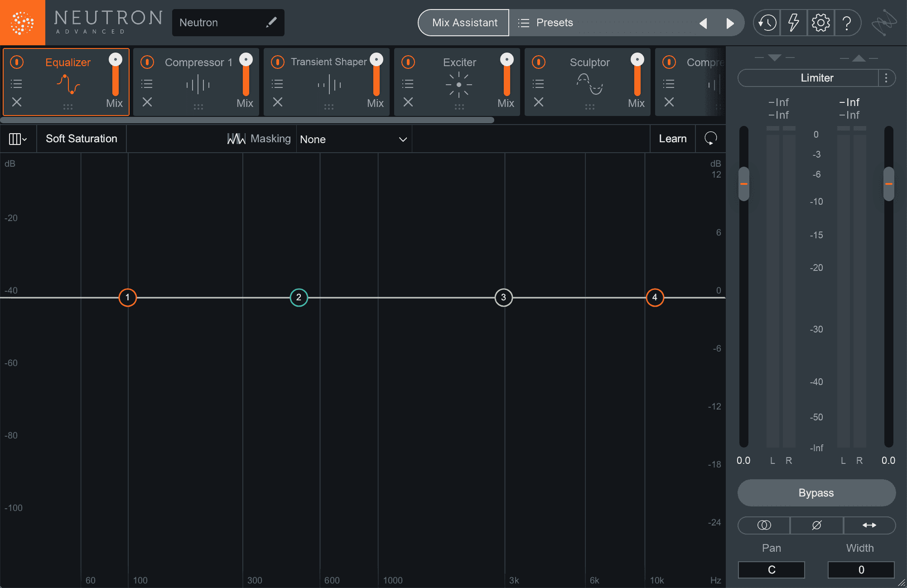The width and height of the screenshot is (907, 588).
Task: Open Transient Shaper preset list icon
Action: pos(277,84)
